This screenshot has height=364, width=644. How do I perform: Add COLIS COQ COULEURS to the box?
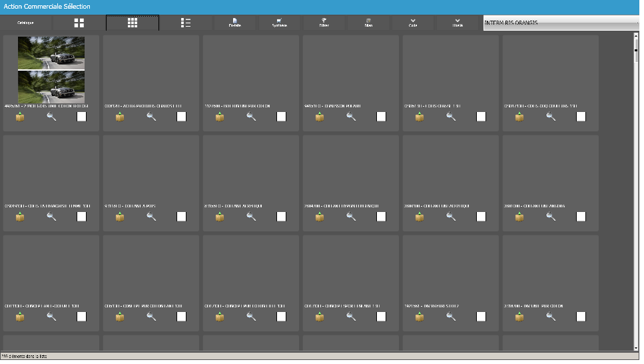[519, 117]
